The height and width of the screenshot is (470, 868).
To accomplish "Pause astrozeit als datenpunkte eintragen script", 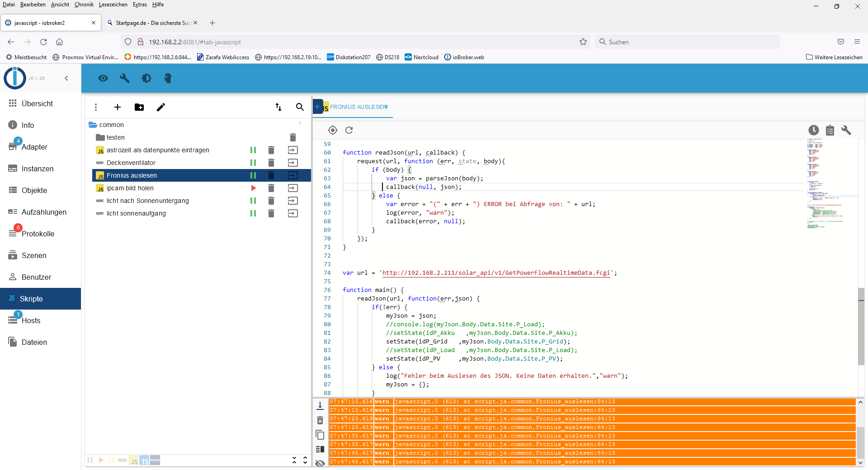I will (253, 150).
